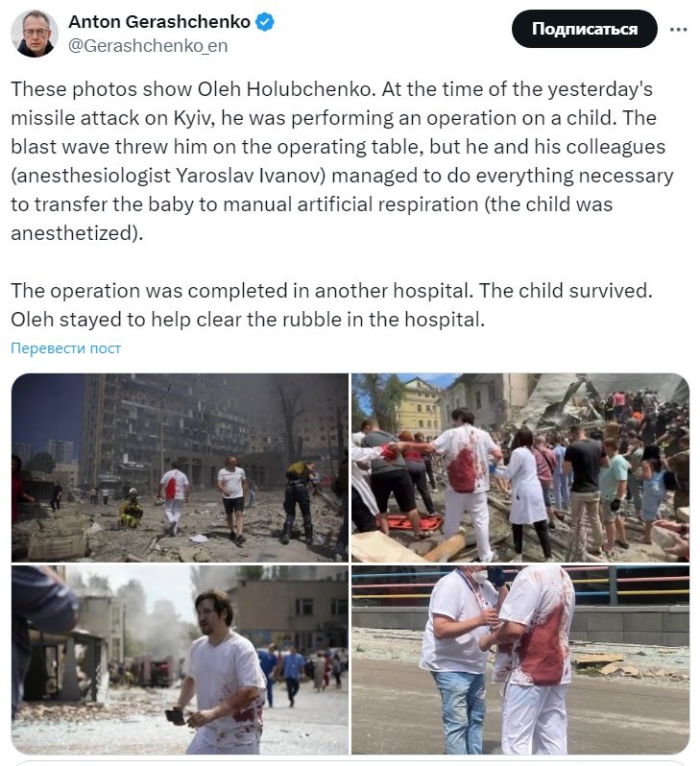Click the sentence 'The child survived.'
This screenshot has height=766, width=700.
pos(566,291)
